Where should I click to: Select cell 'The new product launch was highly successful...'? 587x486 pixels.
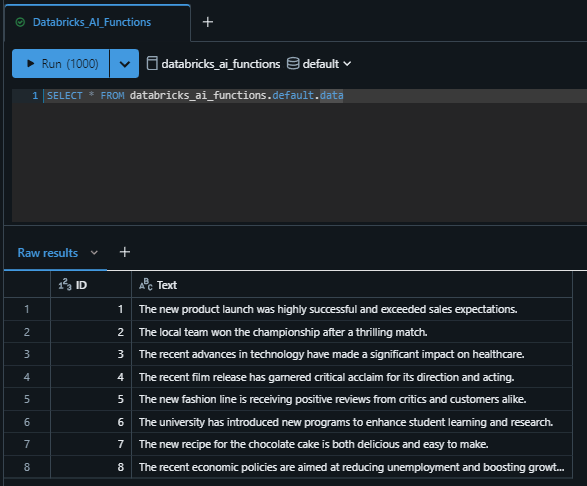352,309
